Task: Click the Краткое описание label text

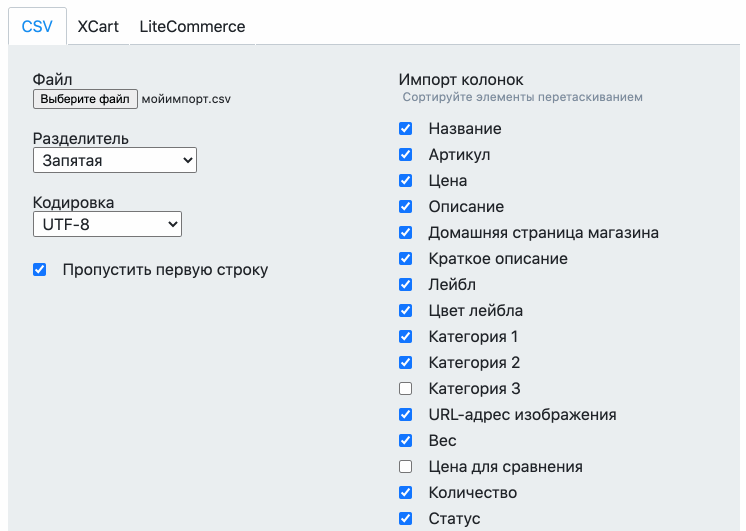Action: click(x=498, y=258)
